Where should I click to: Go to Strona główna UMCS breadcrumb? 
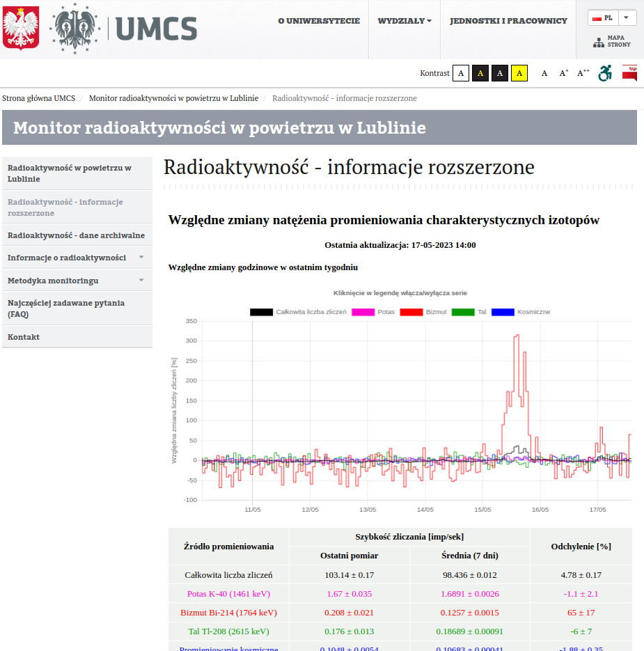(38, 98)
